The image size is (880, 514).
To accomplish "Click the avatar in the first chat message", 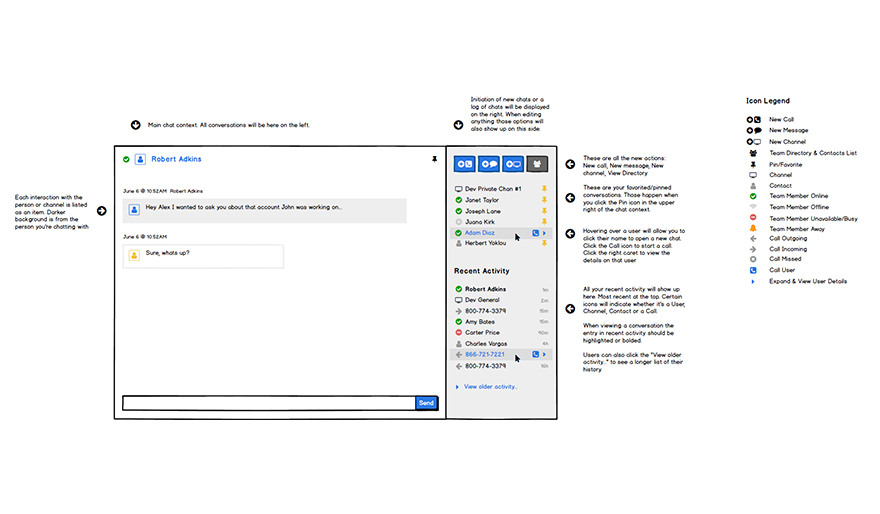I will coord(135,209).
